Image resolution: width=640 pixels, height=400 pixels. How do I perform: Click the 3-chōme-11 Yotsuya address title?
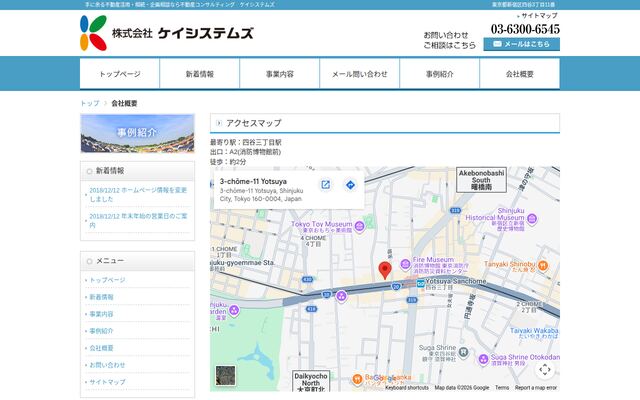tap(253, 181)
